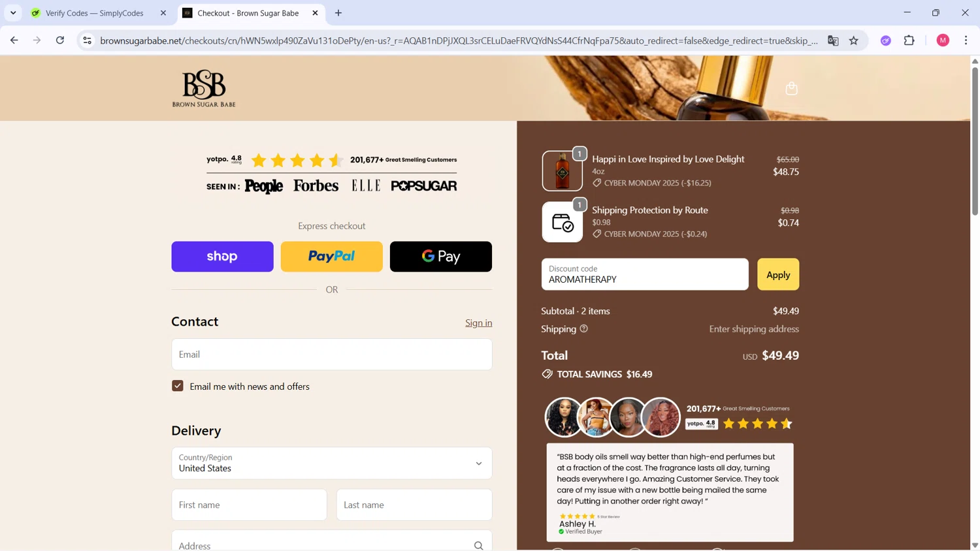The image size is (980, 551).
Task: Open the tab search dropdown arrow
Action: 13,13
